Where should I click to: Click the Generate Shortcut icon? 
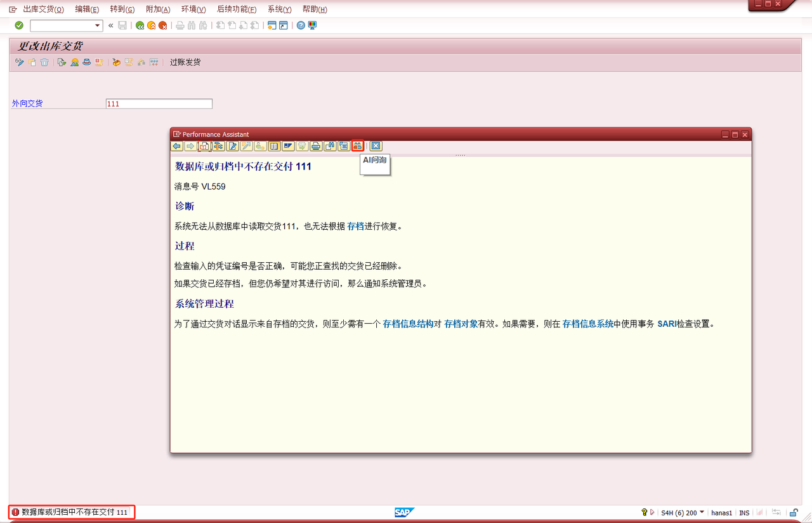click(283, 25)
